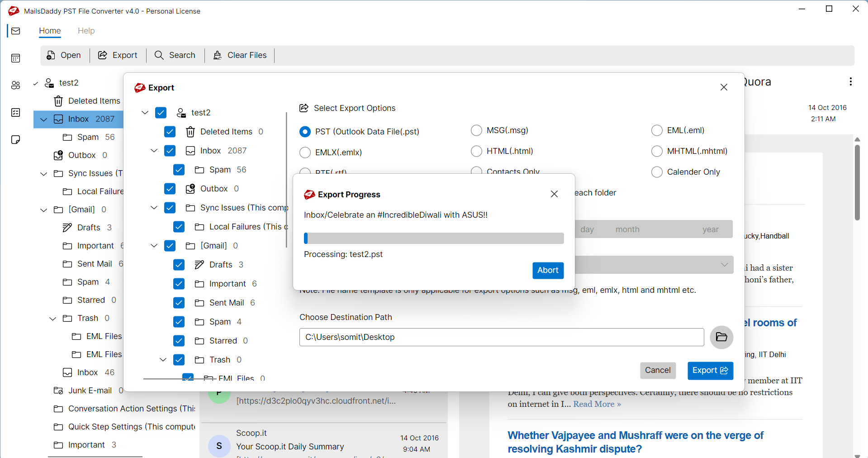Screen dimensions: 868x458
Task: Uncheck the Sent Mail checkbox in Export
Action: pos(179,303)
